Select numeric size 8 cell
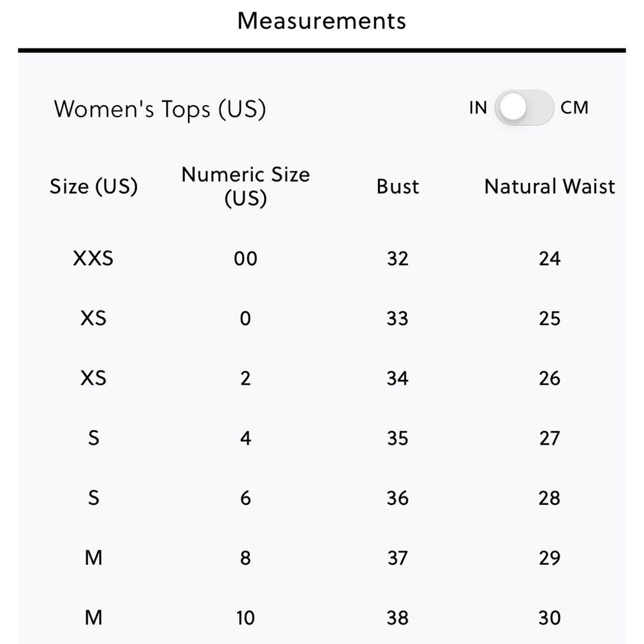 click(x=245, y=558)
